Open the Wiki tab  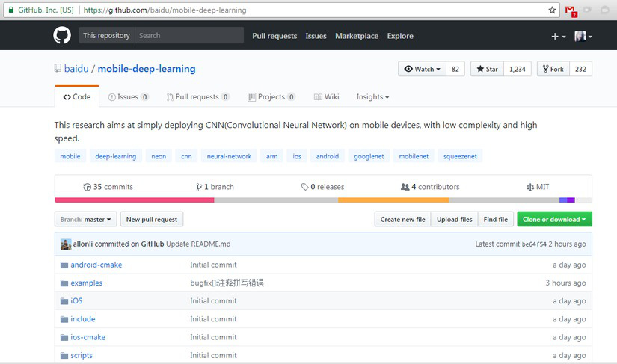327,96
